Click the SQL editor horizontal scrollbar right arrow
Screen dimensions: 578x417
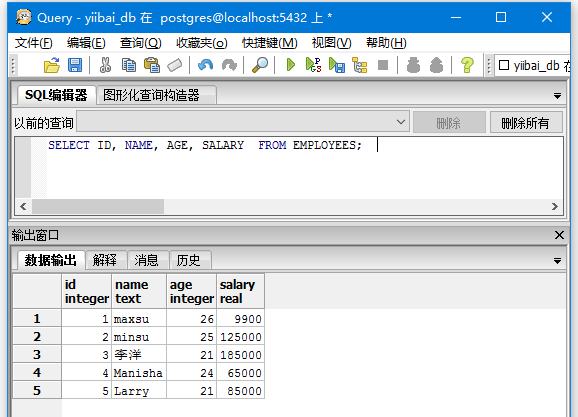554,206
